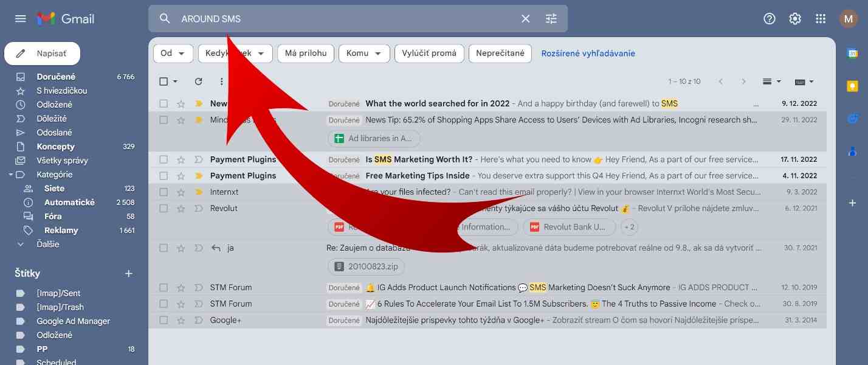Open the Google Ad Manager label

coord(73,321)
